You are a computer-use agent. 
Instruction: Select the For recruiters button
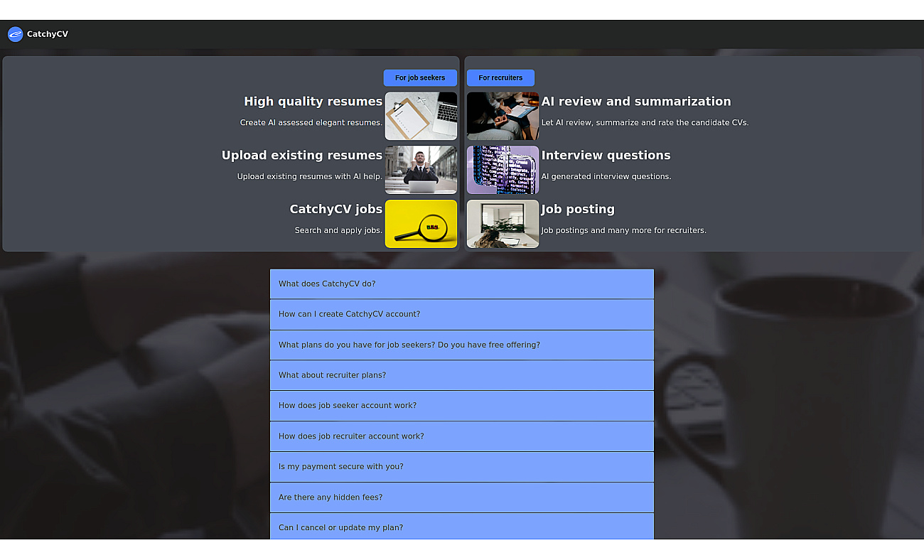pos(500,78)
